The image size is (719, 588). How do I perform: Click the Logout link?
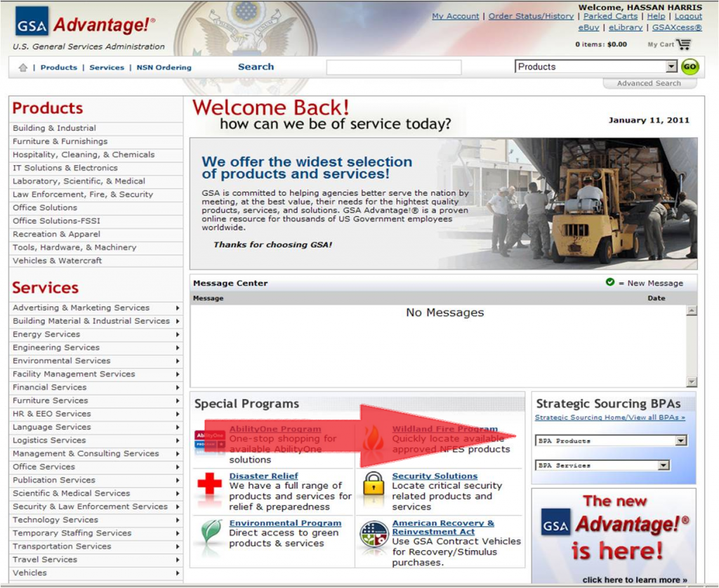[x=689, y=15]
